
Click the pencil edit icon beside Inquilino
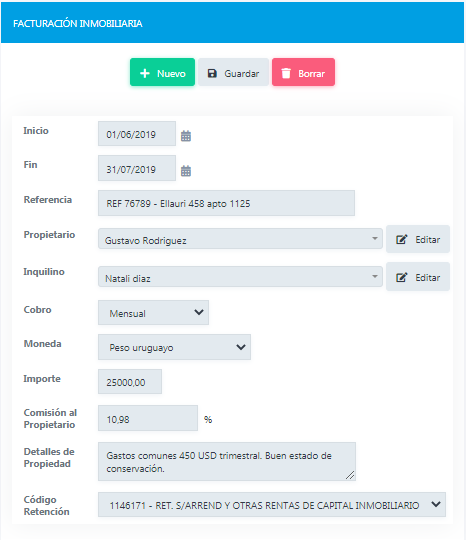pos(401,277)
